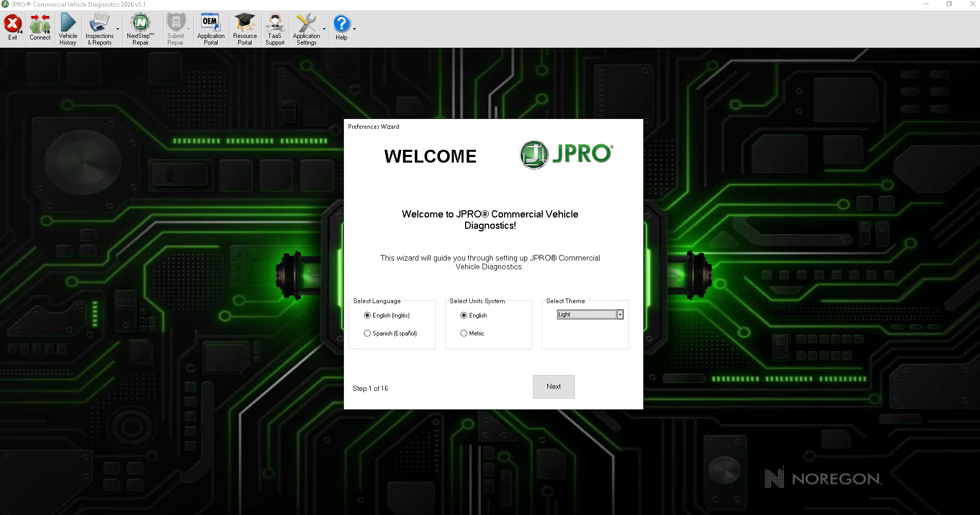Click the 'Step 1 of 16' text

[x=370, y=388]
